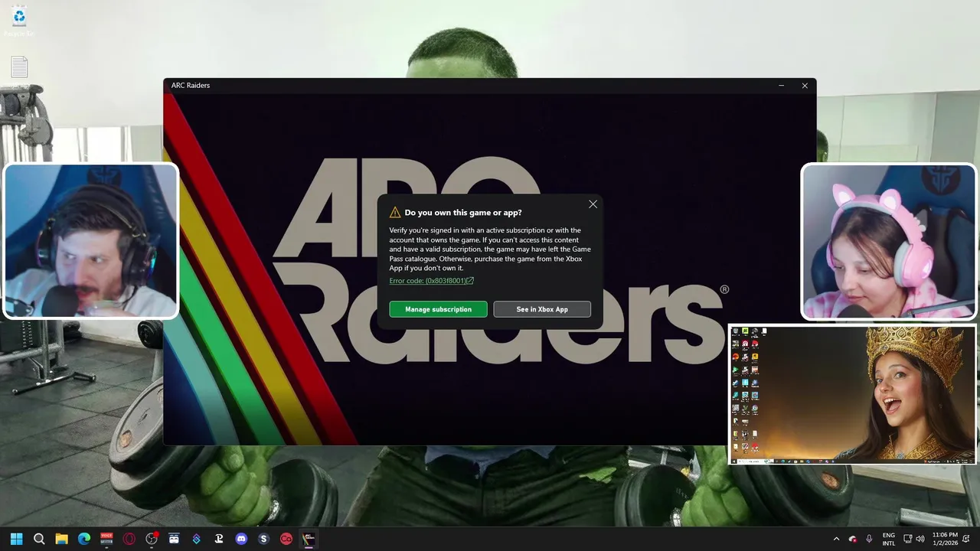This screenshot has width=980, height=551.
Task: Click the female streamer webcam overlay
Action: (889, 241)
